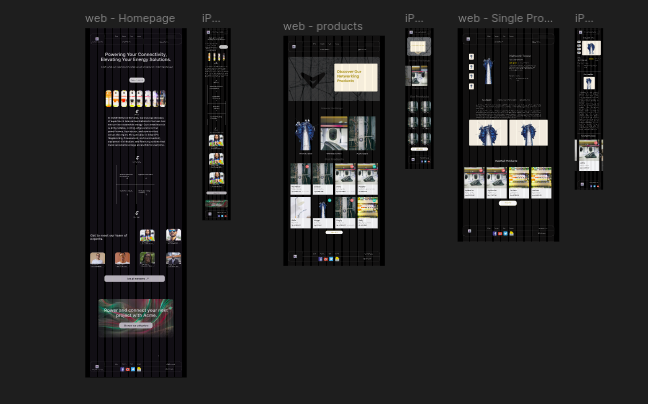The image size is (648, 404).
Task: Click the left large cream jacket image
Action: point(488,133)
